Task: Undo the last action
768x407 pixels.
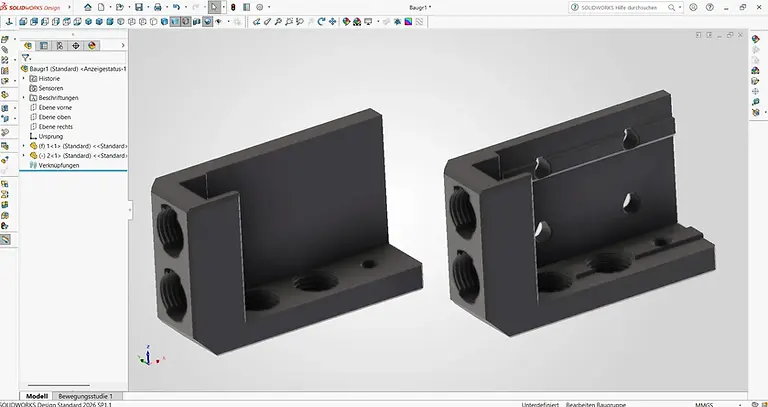Action: pyautogui.click(x=176, y=7)
